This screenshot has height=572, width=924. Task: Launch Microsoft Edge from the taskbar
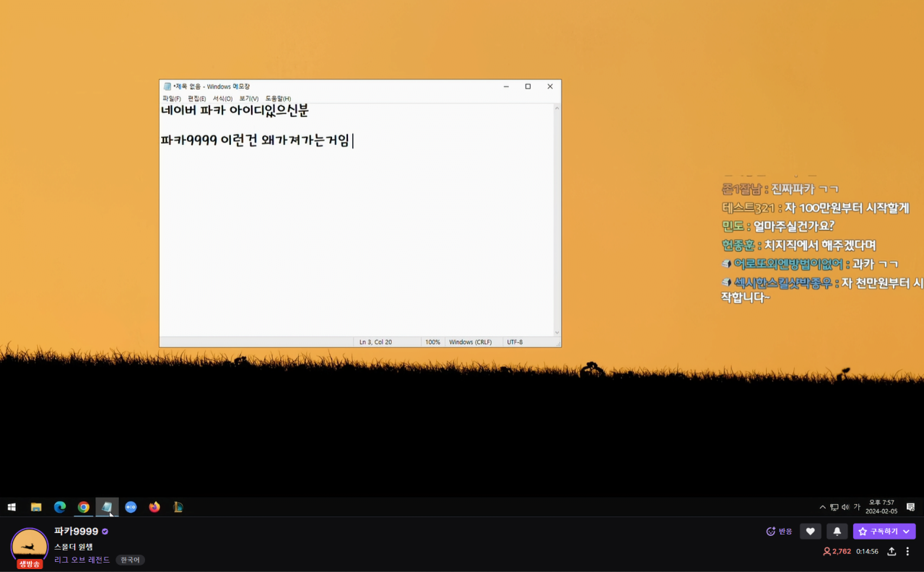point(60,507)
